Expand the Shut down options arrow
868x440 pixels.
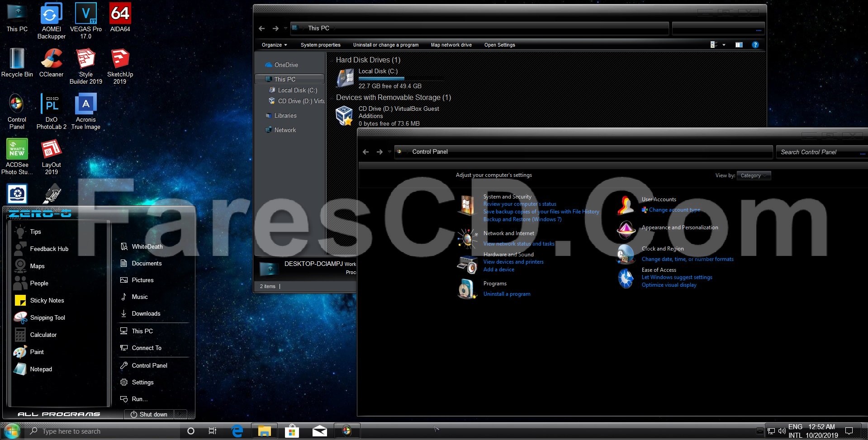coord(180,414)
